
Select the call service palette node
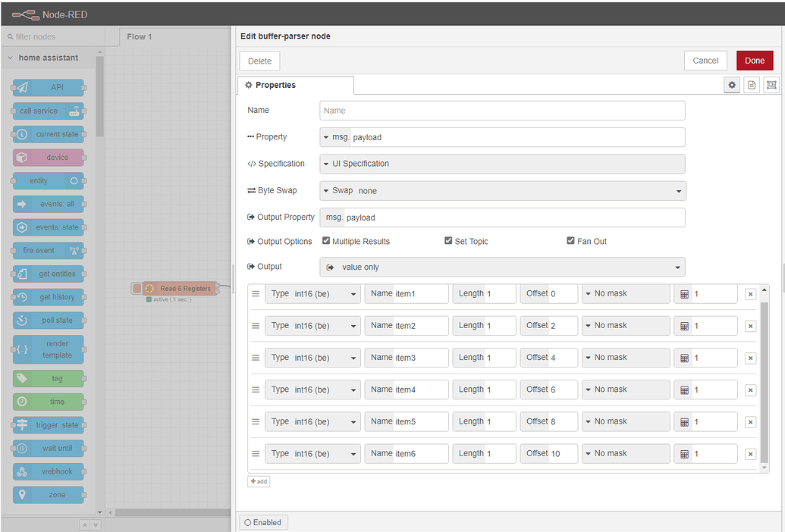point(49,111)
